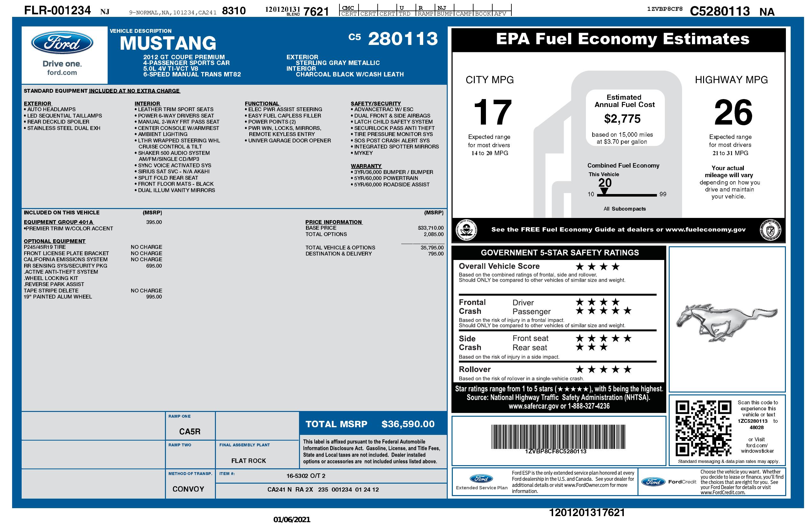
Task: Click the Ford oval logo top left
Action: (x=62, y=43)
